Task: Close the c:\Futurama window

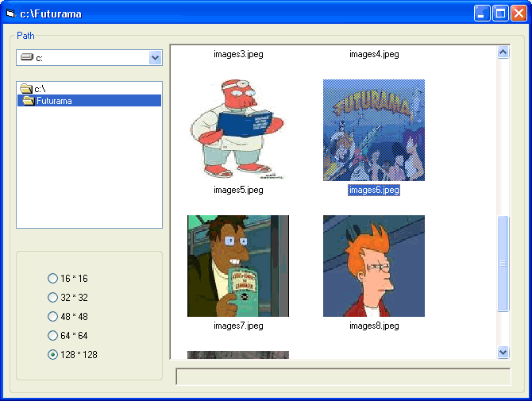Action: 519,13
